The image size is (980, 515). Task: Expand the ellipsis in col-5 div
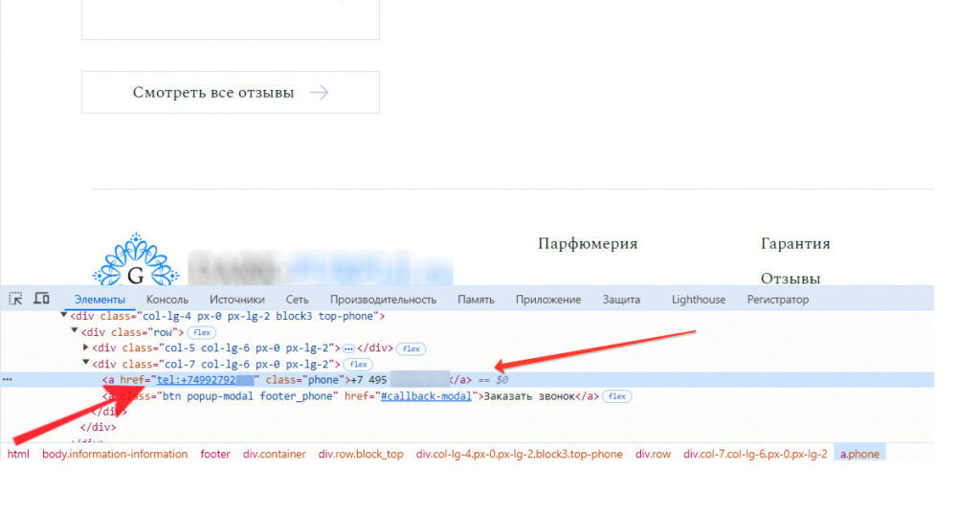348,348
